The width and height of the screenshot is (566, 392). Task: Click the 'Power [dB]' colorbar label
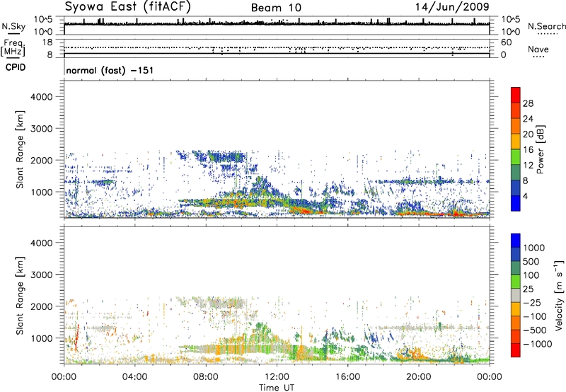[x=540, y=149]
